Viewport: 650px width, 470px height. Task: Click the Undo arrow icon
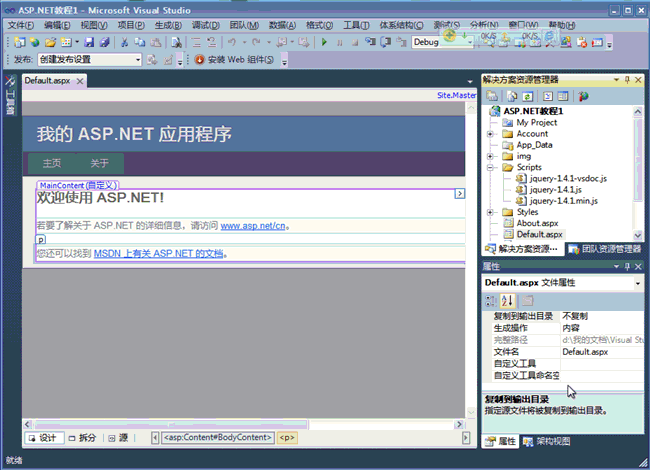click(x=232, y=42)
